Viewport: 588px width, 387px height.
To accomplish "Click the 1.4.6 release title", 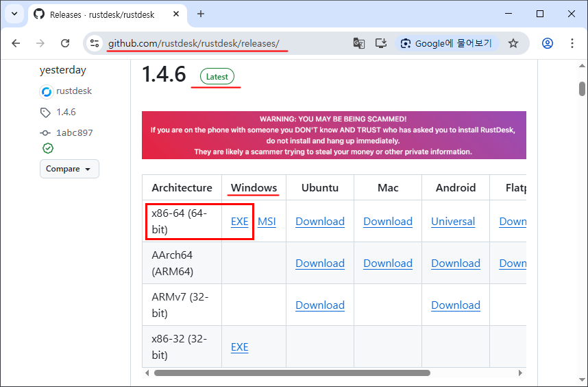I will 164,74.
